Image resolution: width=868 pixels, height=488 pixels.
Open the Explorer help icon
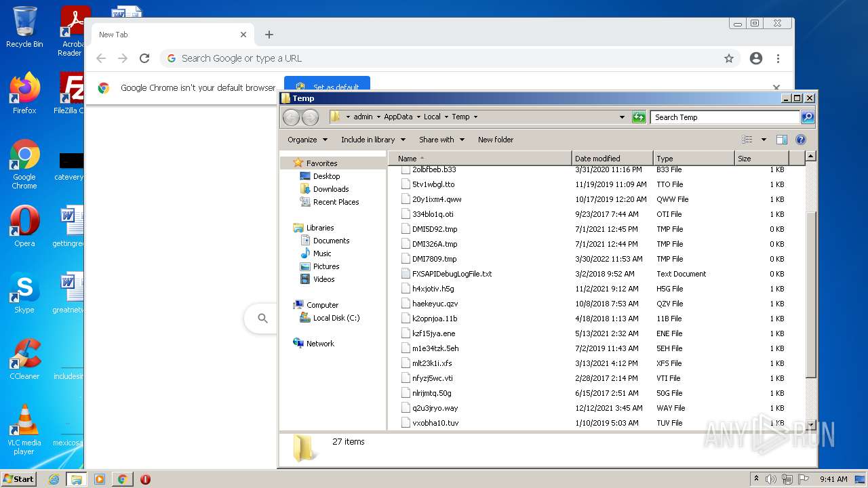point(800,140)
